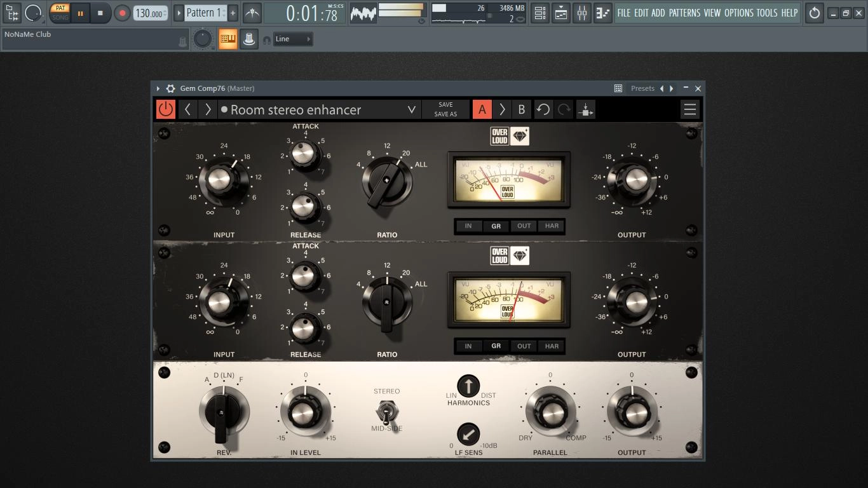The height and width of the screenshot is (488, 868).
Task: Click the 130.000 tempo field
Action: [x=151, y=13]
